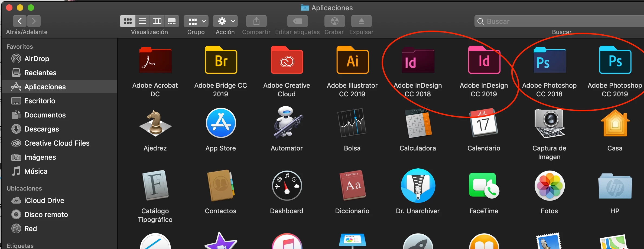This screenshot has height=249, width=644.
Task: Select Adobe Bridge CC 2019 icon
Action: [221, 60]
